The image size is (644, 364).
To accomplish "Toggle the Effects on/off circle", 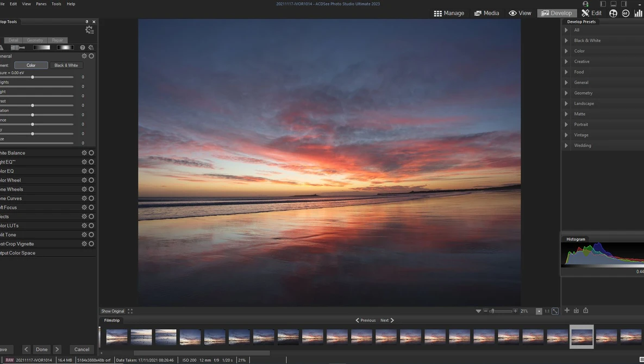I will (x=92, y=217).
